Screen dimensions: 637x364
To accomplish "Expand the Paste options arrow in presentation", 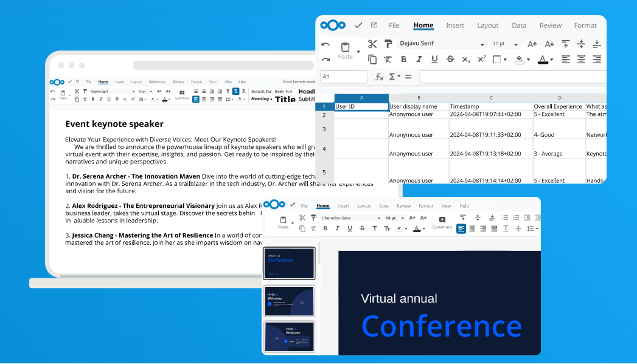I will [x=293, y=223].
